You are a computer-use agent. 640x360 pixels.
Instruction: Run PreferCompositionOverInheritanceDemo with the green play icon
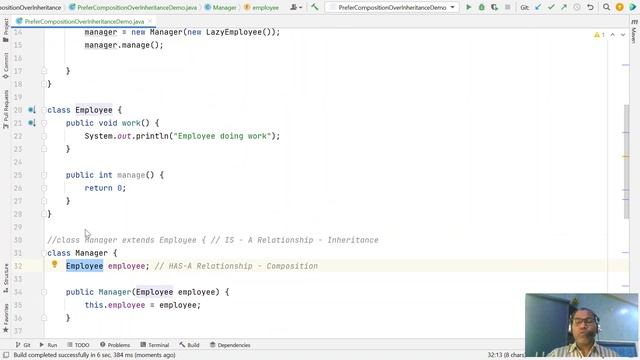(x=469, y=7)
